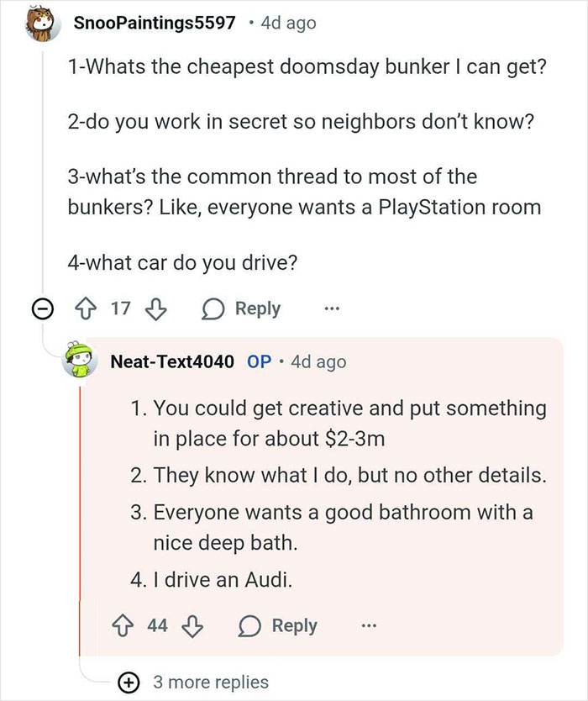Click the comment icon beside score 17
Screen dimensions: 588x701
pos(213,309)
